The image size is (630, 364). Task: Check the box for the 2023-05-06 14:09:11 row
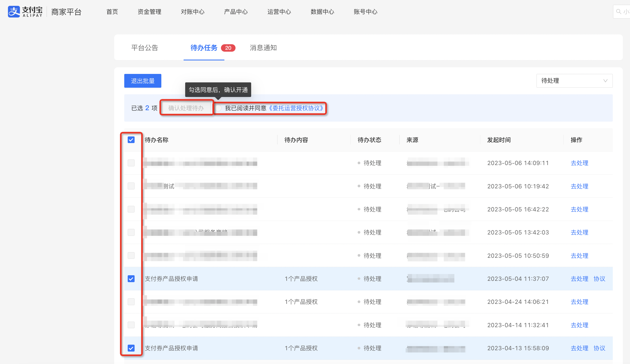[x=131, y=163]
